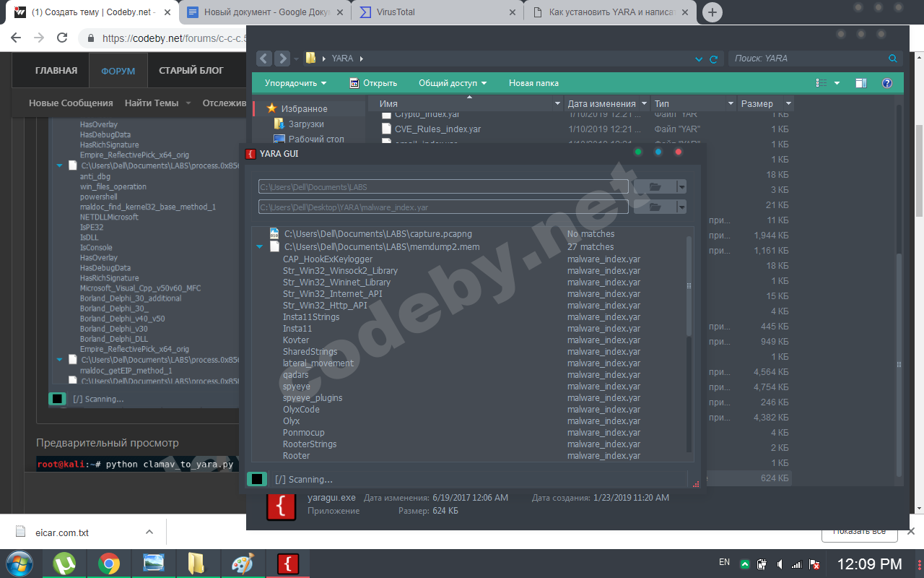Browse for the malware_index.yar rule file
924x578 pixels.
pyautogui.click(x=655, y=207)
